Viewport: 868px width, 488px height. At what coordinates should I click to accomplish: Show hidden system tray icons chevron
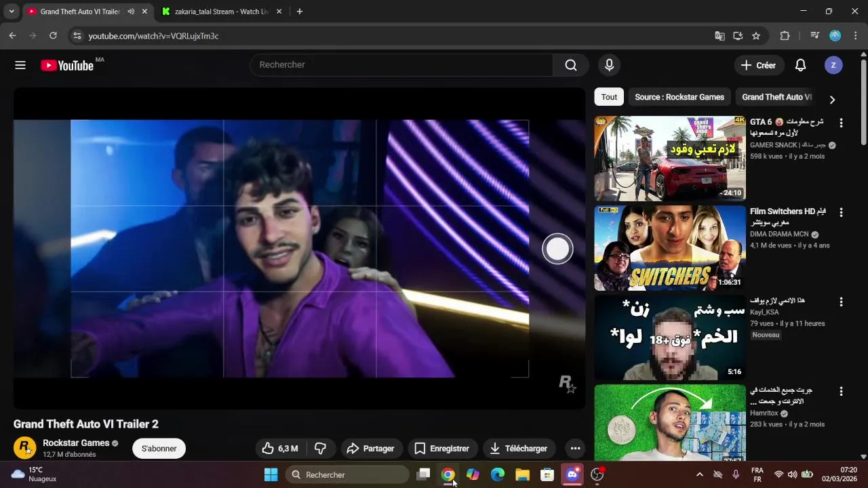[700, 474]
